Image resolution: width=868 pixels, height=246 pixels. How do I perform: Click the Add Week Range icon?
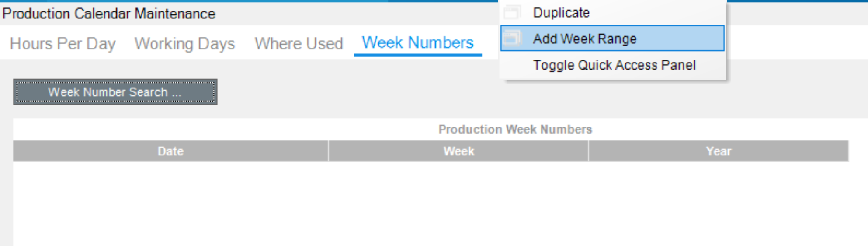pyautogui.click(x=512, y=39)
